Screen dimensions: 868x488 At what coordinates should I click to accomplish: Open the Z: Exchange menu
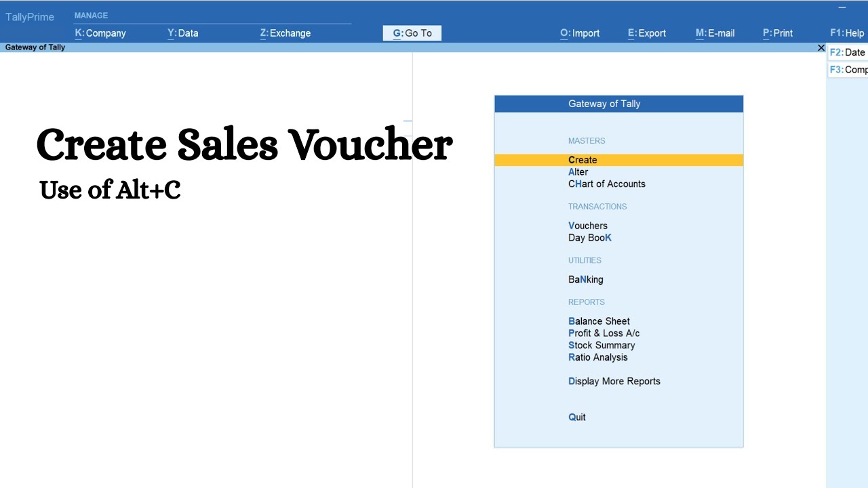pyautogui.click(x=285, y=33)
